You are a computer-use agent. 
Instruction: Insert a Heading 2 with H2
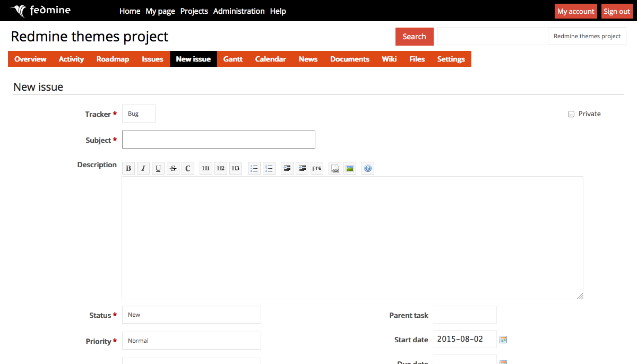coord(221,168)
